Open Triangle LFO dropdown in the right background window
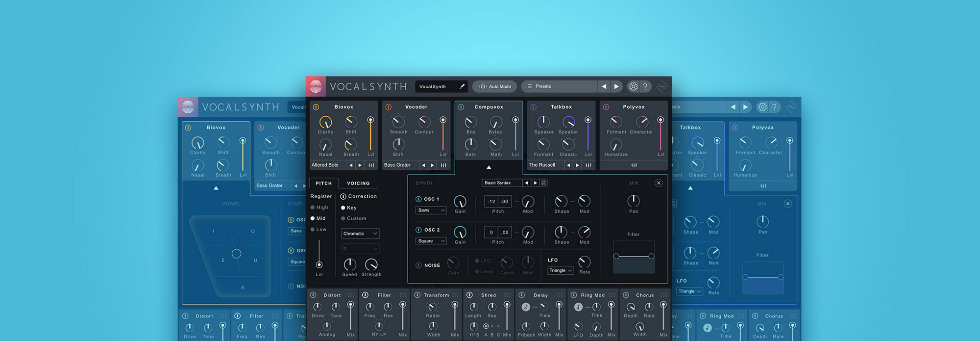980x341 pixels. [x=689, y=291]
